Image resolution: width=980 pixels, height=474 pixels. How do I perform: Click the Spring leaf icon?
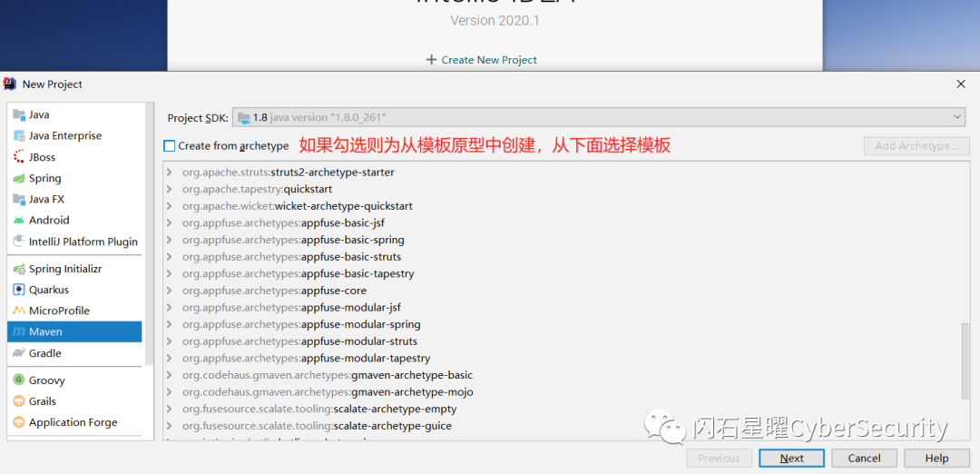19,178
